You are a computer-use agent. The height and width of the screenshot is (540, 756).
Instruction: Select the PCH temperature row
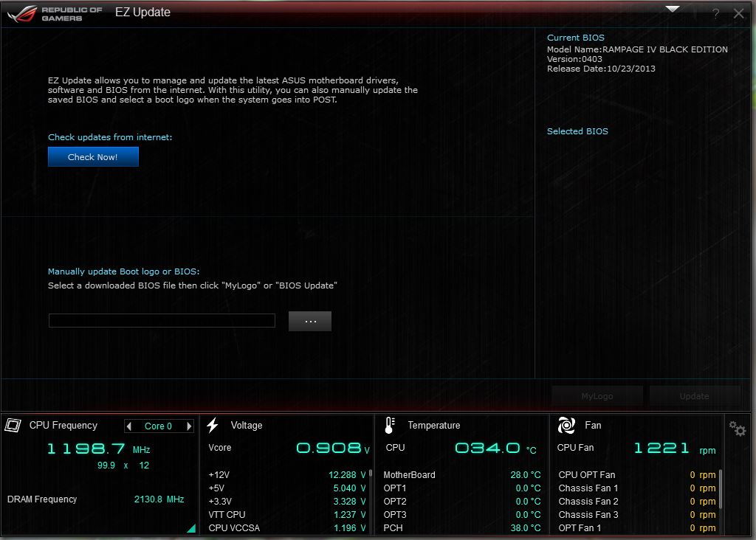click(x=462, y=528)
